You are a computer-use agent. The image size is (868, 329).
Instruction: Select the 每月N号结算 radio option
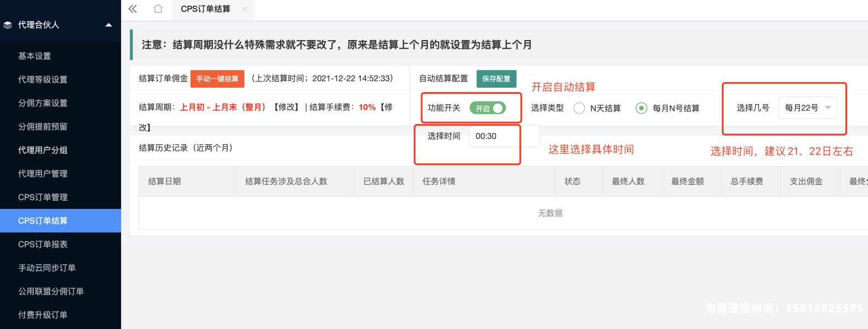[x=641, y=108]
